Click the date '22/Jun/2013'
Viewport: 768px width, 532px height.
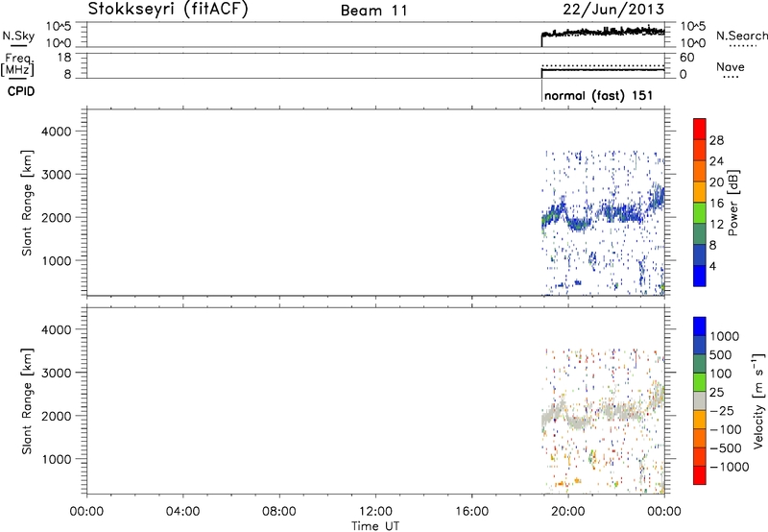613,10
